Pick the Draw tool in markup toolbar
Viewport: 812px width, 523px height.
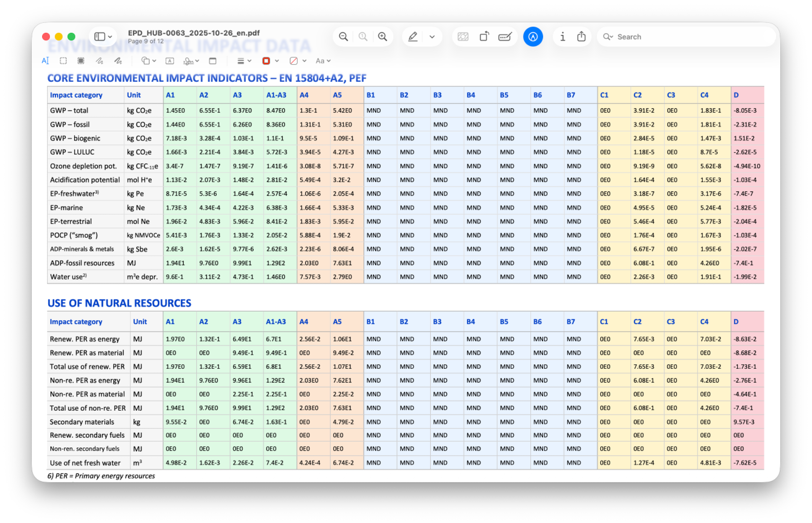(118, 60)
